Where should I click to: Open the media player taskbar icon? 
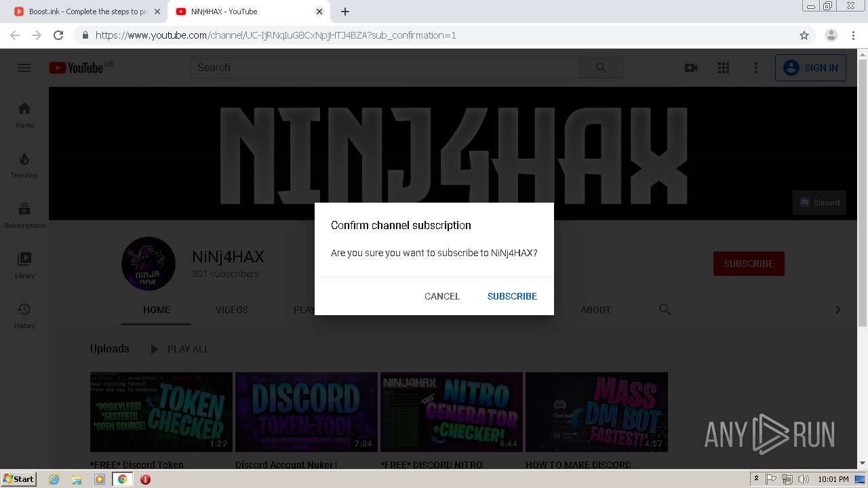tap(100, 479)
